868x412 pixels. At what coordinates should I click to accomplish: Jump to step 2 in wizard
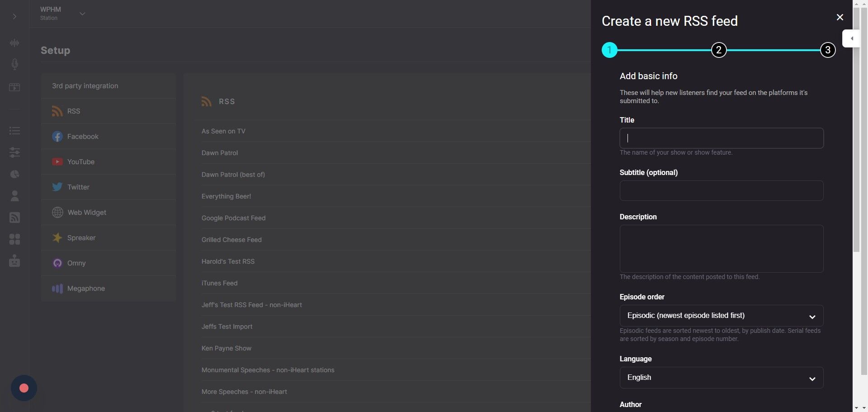click(x=718, y=50)
